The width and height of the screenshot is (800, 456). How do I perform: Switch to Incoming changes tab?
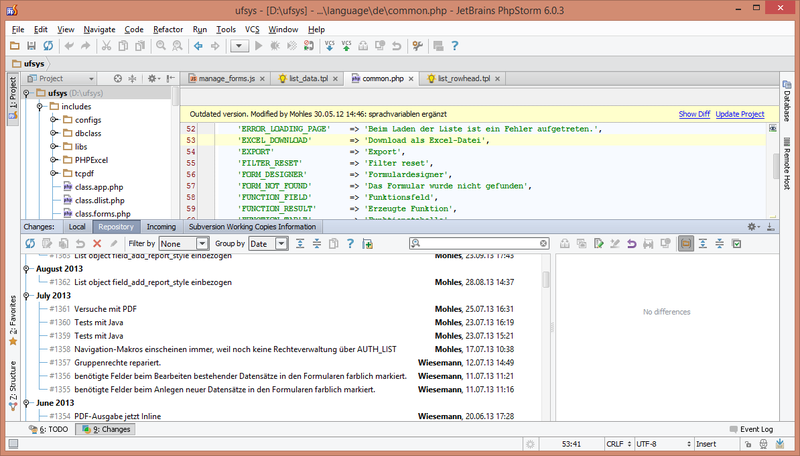(x=161, y=227)
